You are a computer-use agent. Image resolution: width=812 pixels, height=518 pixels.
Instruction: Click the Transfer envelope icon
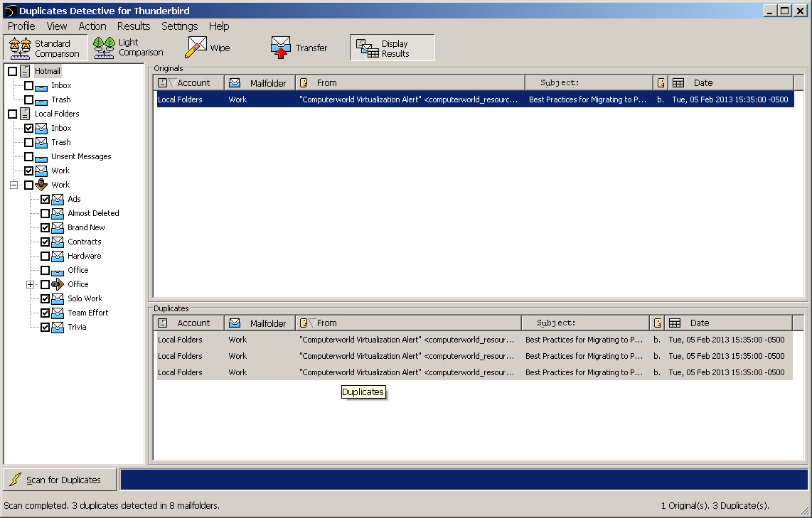(282, 48)
